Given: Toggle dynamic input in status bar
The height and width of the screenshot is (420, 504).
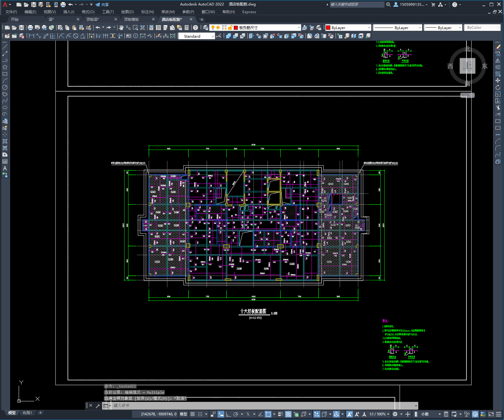Looking at the screenshot, I should (x=221, y=414).
